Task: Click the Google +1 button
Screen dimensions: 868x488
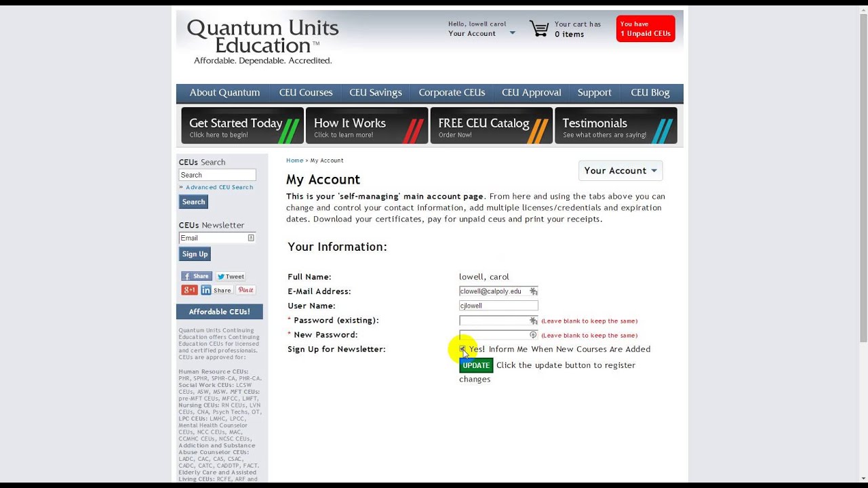Action: [x=189, y=290]
